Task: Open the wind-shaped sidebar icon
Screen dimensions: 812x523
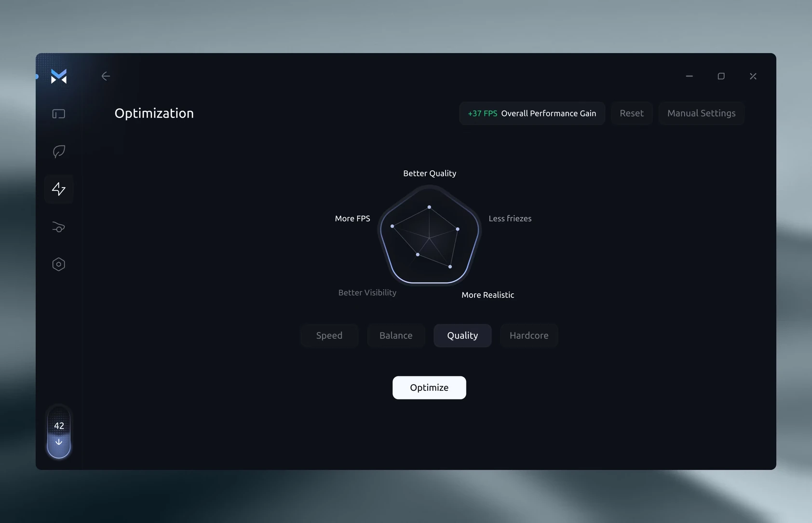Action: 59,227
